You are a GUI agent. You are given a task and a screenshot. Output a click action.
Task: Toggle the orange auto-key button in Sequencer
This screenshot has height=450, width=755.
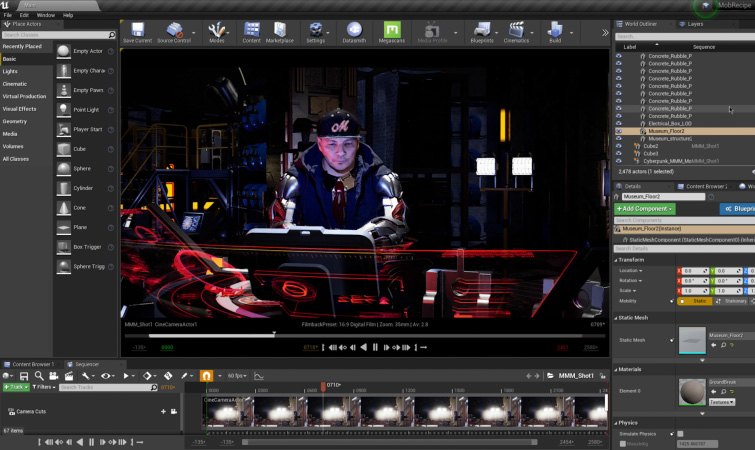click(207, 375)
